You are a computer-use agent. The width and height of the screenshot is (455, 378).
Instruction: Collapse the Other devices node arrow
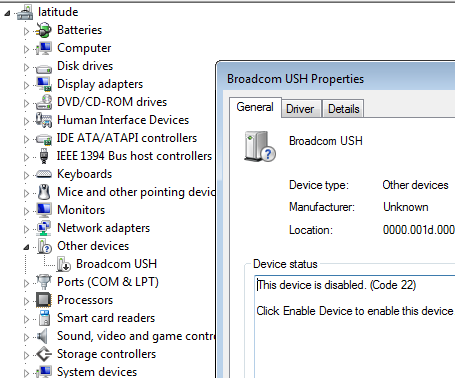tap(26, 247)
